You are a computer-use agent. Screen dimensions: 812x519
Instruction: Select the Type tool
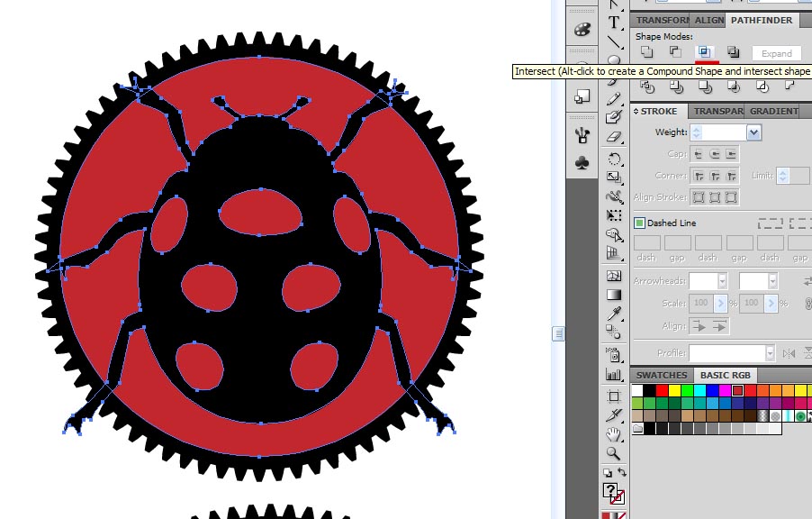pyautogui.click(x=614, y=23)
